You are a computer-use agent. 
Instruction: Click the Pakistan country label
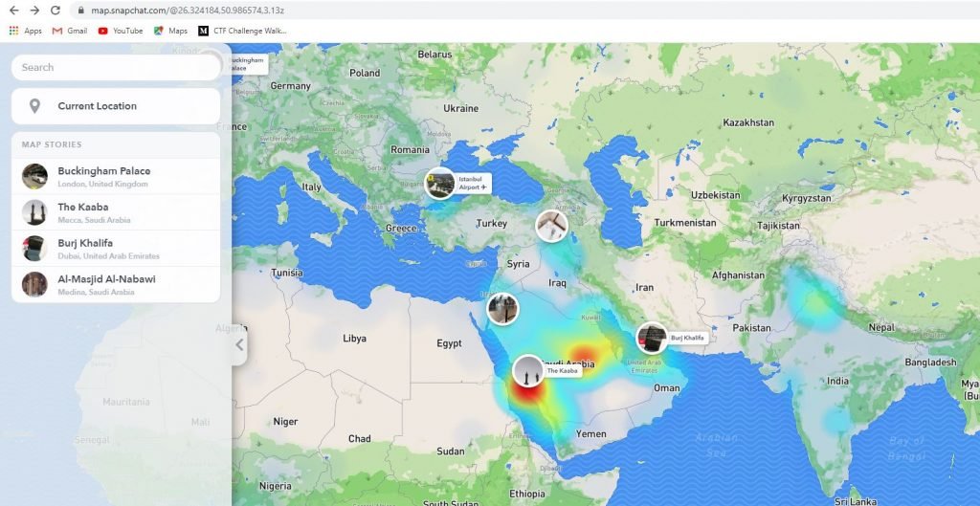752,328
